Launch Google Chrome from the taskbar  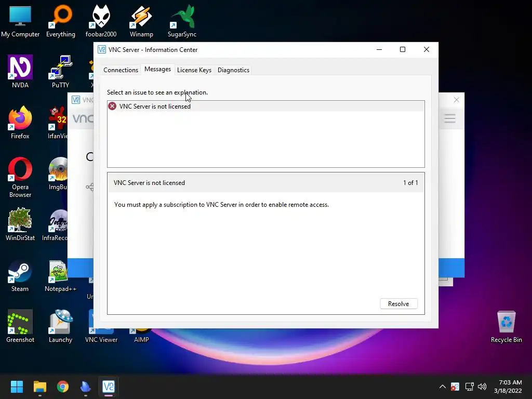click(63, 387)
